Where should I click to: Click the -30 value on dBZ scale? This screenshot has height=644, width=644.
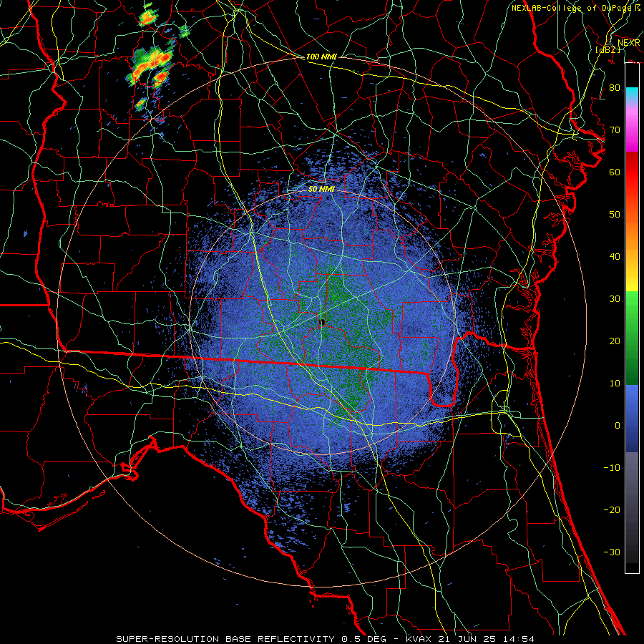(612, 552)
